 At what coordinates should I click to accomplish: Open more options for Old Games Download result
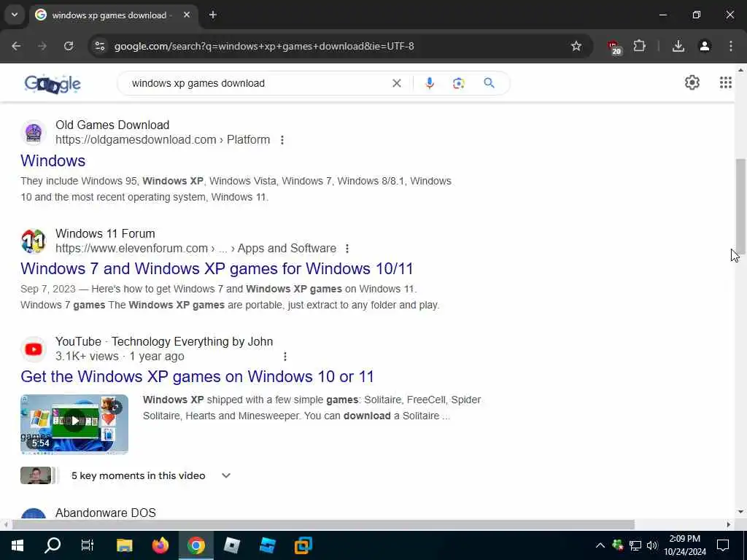pos(282,140)
